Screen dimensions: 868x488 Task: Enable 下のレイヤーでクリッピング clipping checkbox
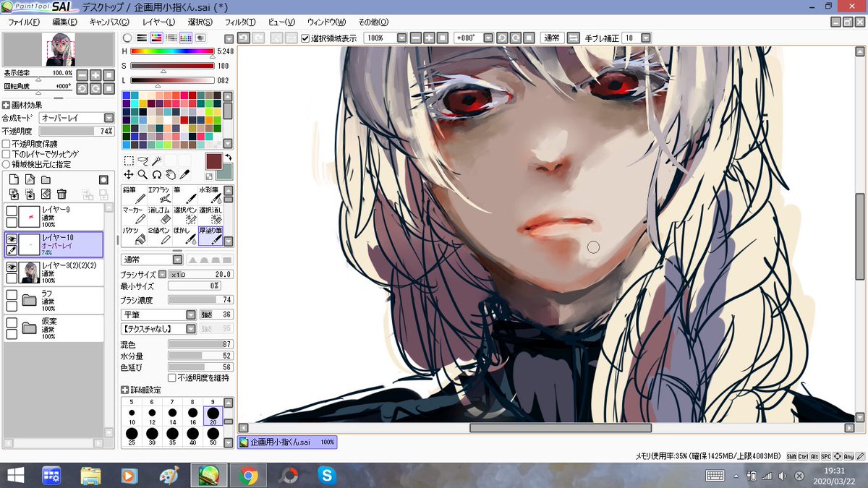(7, 154)
